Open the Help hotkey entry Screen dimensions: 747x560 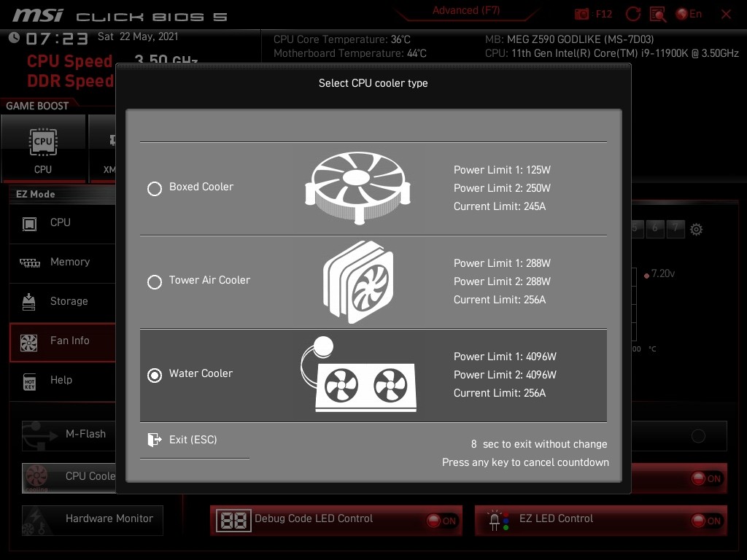click(63, 381)
